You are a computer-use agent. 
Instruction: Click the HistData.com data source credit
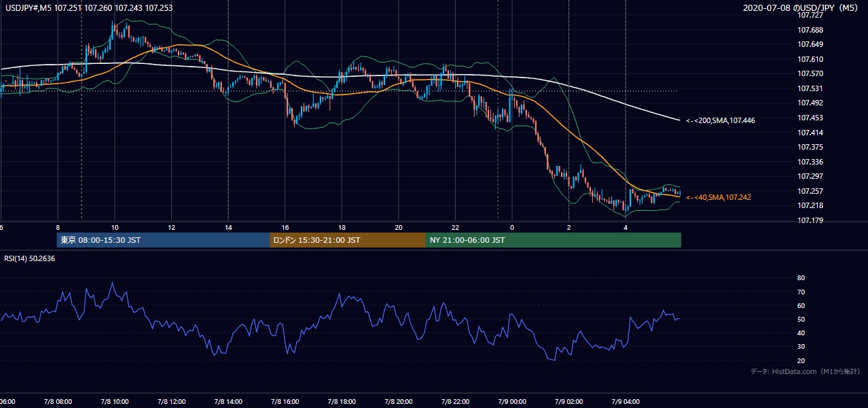tap(806, 371)
